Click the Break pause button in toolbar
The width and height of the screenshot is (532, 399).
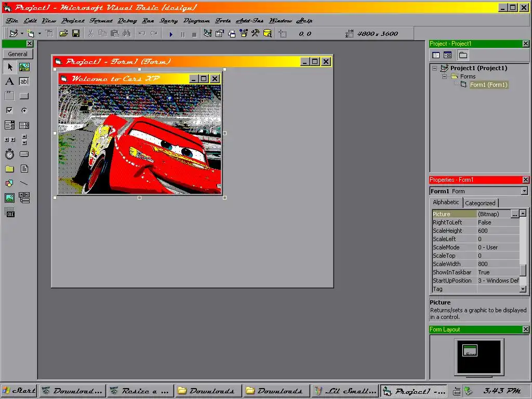point(183,34)
